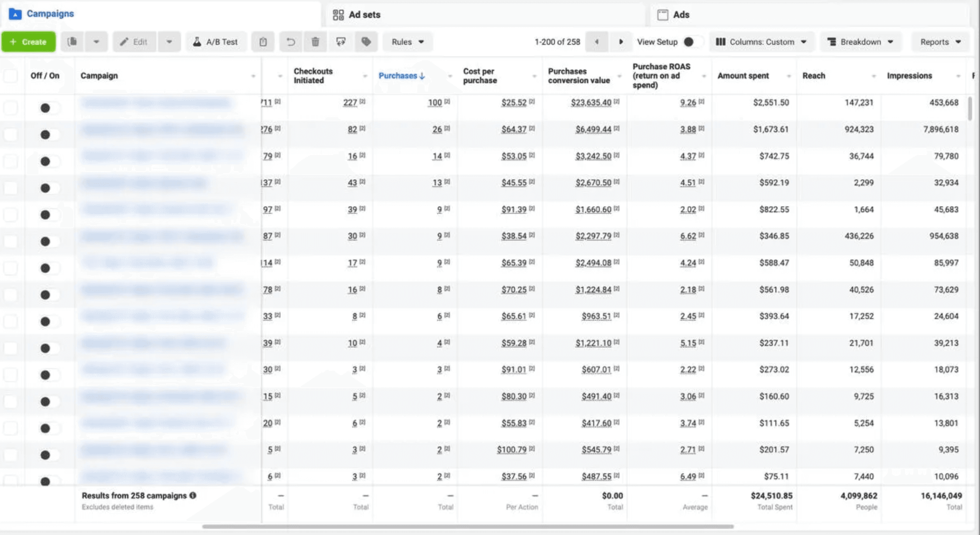The width and height of the screenshot is (980, 535).
Task: Click footnote icon next to $23,635.40 value
Action: [x=617, y=102]
